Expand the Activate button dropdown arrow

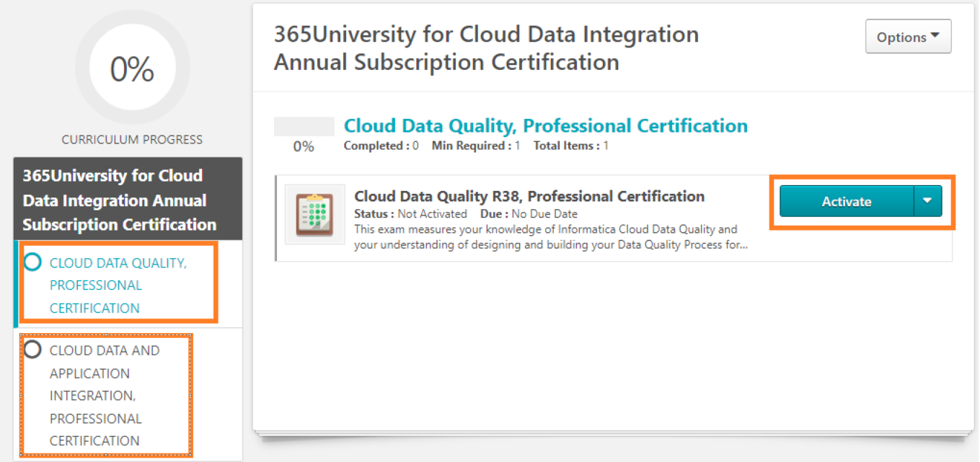tap(928, 201)
